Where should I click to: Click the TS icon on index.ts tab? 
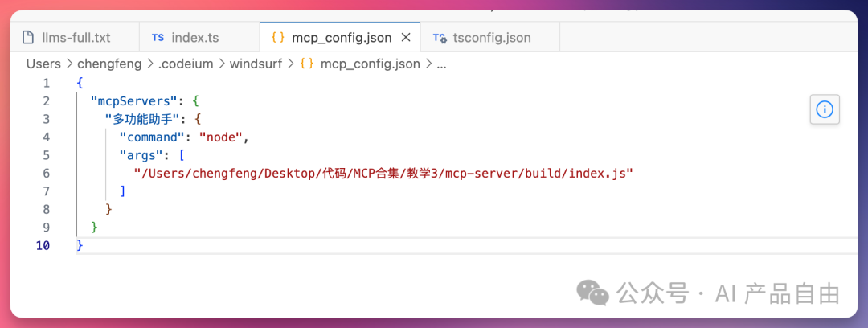[x=158, y=38]
